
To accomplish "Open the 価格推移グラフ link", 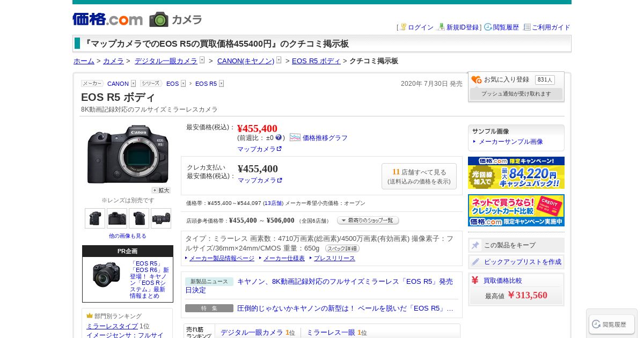I will (325, 138).
